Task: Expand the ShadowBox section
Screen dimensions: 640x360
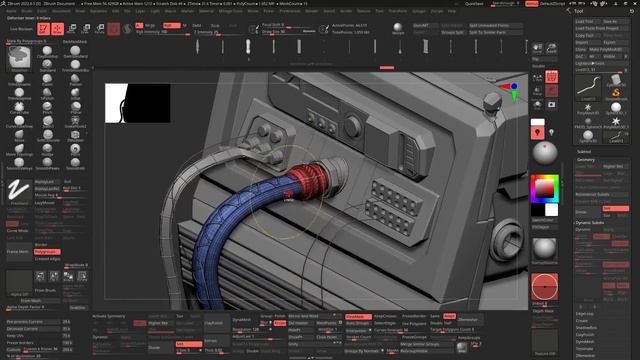Action: pos(586,327)
